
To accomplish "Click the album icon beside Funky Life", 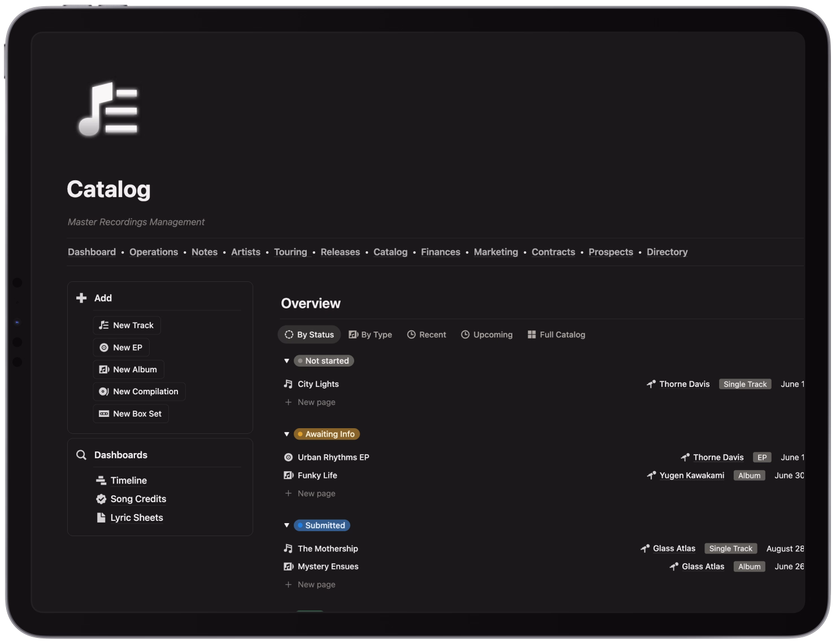I will coord(288,476).
